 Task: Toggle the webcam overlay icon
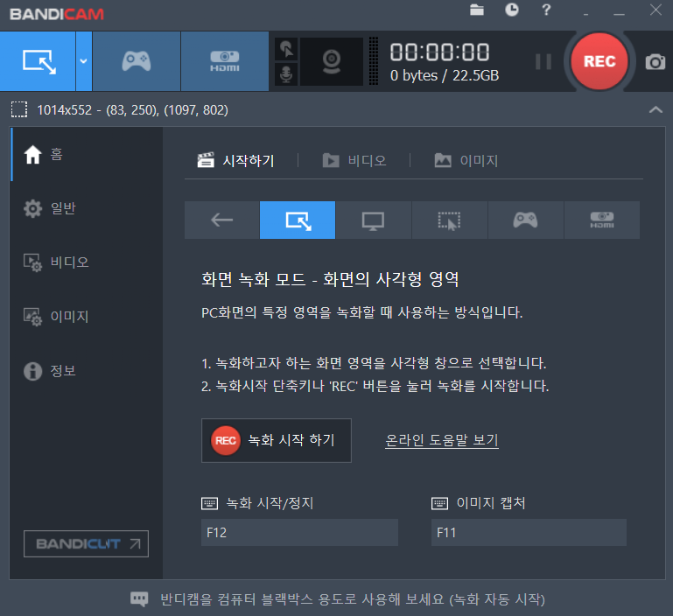(x=332, y=61)
